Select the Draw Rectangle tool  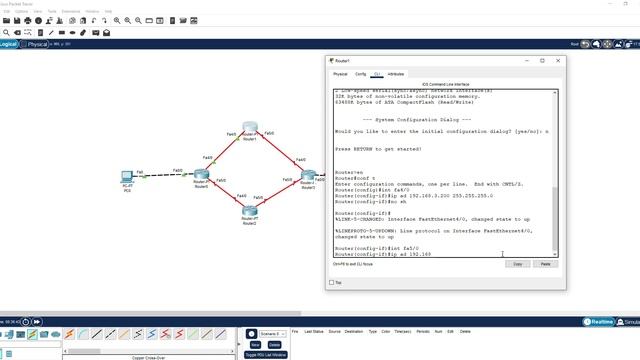[62, 33]
